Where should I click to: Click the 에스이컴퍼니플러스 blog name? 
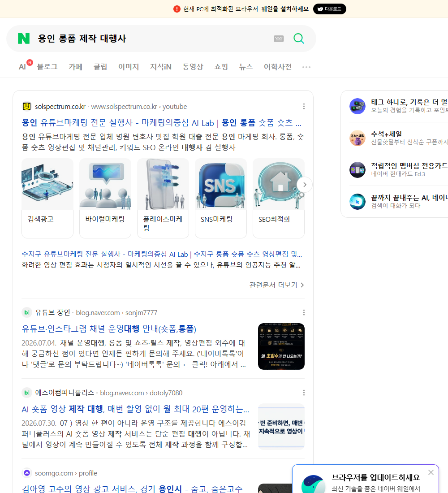point(65,393)
